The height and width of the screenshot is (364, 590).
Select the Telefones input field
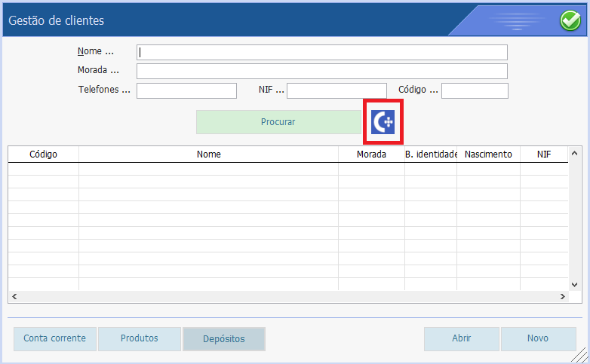[x=186, y=91]
